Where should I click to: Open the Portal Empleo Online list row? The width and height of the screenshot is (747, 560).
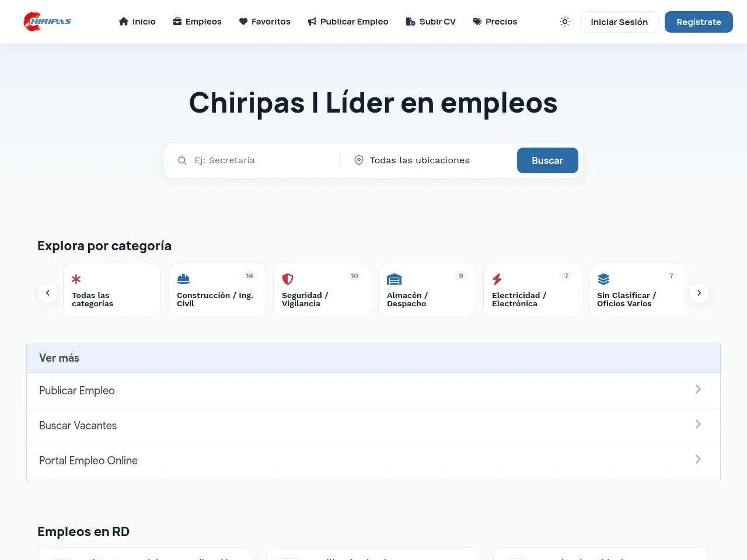(373, 460)
